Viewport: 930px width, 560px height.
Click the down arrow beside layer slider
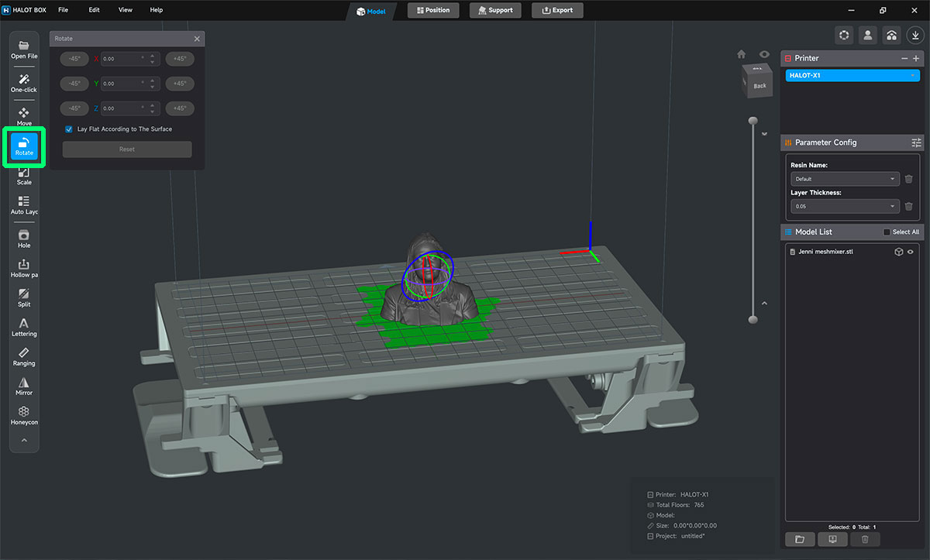tap(764, 132)
